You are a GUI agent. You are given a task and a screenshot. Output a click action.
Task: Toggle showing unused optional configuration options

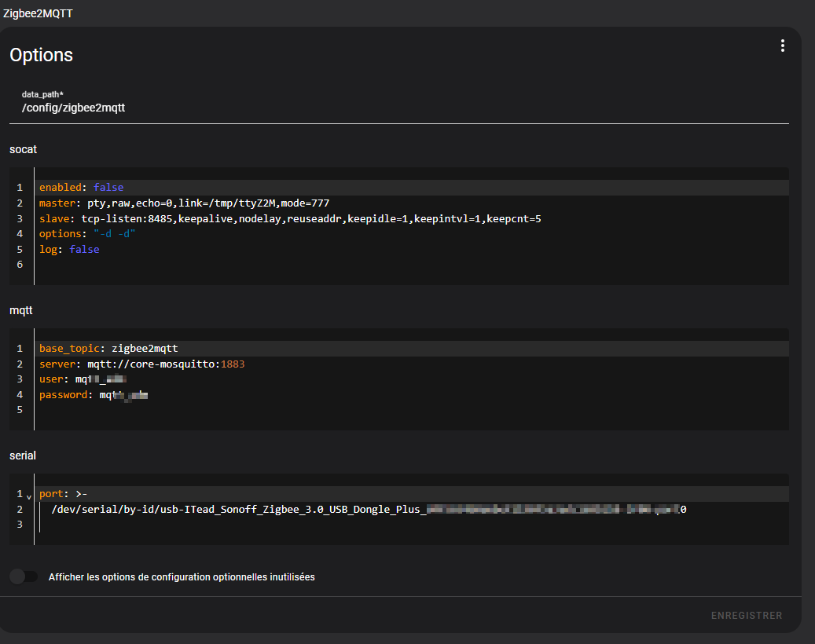tap(24, 576)
